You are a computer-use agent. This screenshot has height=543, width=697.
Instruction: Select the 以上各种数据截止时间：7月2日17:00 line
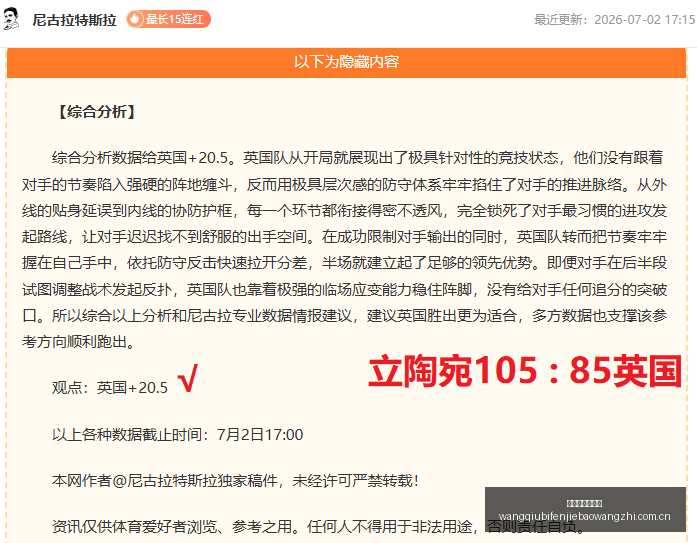point(177,434)
